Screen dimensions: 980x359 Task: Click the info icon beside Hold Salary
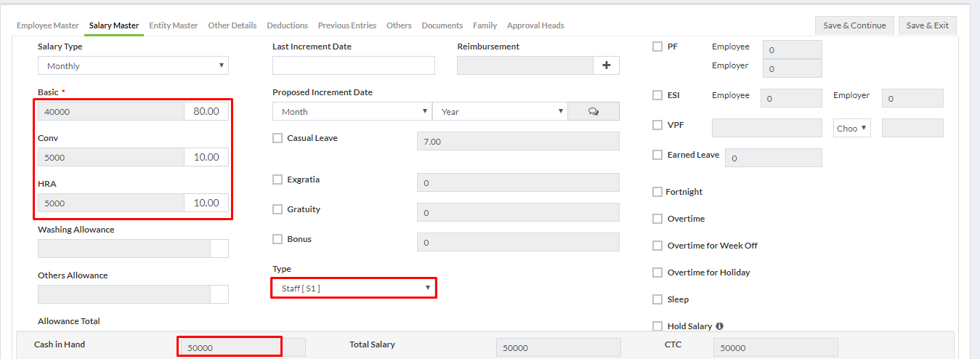click(x=719, y=326)
